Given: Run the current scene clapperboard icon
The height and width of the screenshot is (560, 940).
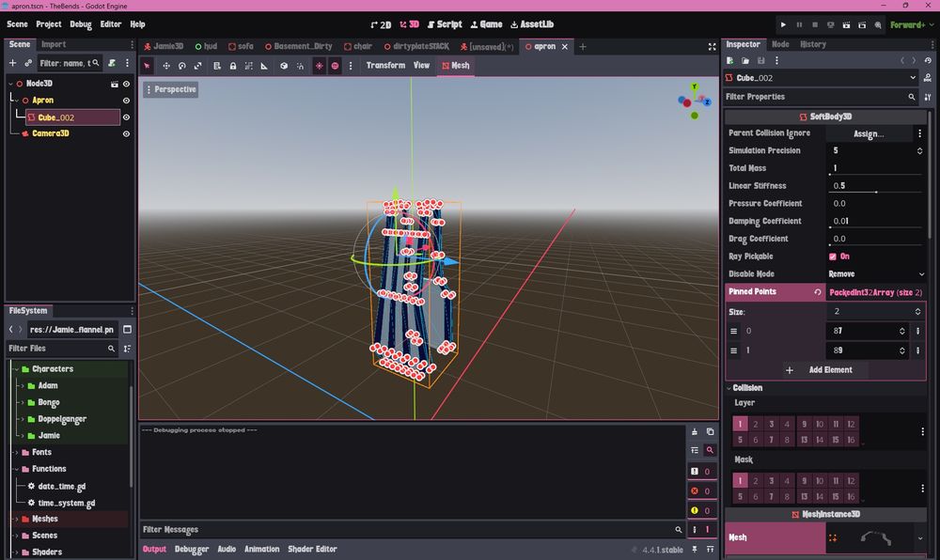Looking at the screenshot, I should 847,24.
